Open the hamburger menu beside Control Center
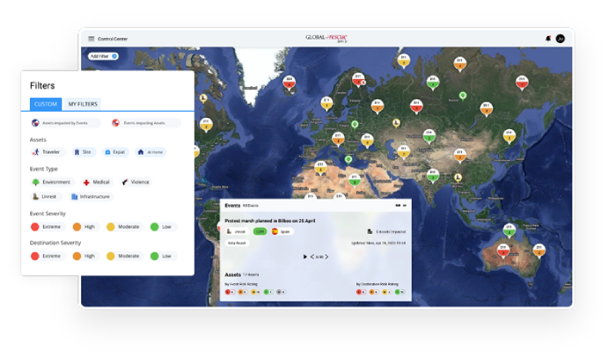The height and width of the screenshot is (364, 616). 91,39
